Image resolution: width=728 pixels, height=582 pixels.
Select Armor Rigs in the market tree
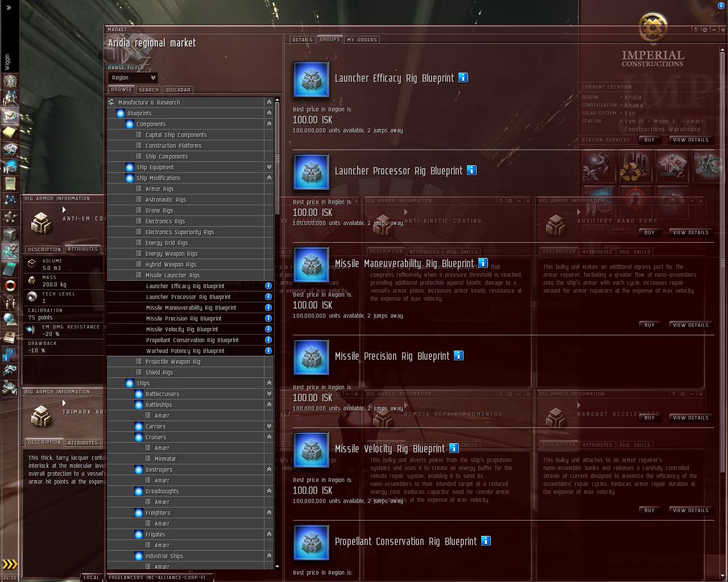(190, 189)
